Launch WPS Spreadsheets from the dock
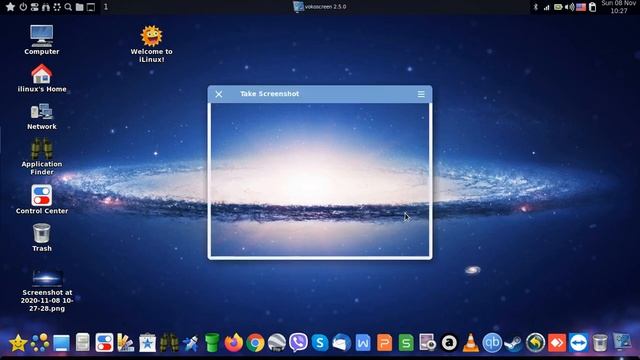640x360 pixels. pyautogui.click(x=406, y=343)
